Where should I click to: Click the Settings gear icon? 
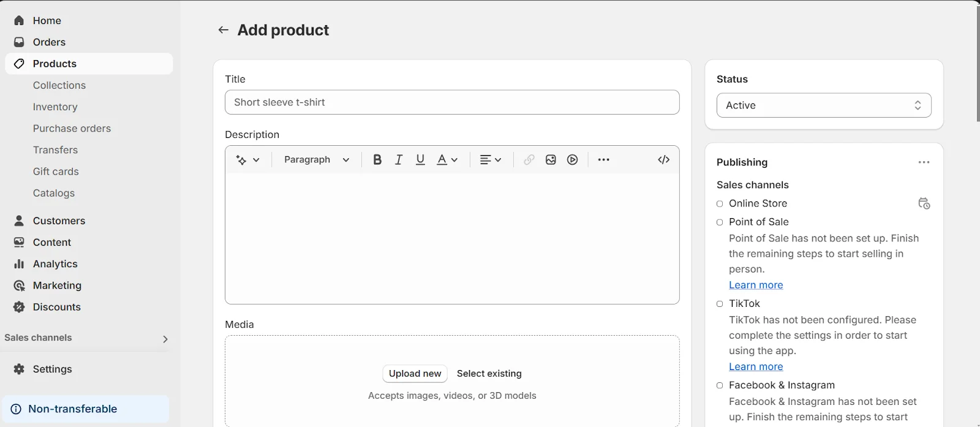(19, 369)
